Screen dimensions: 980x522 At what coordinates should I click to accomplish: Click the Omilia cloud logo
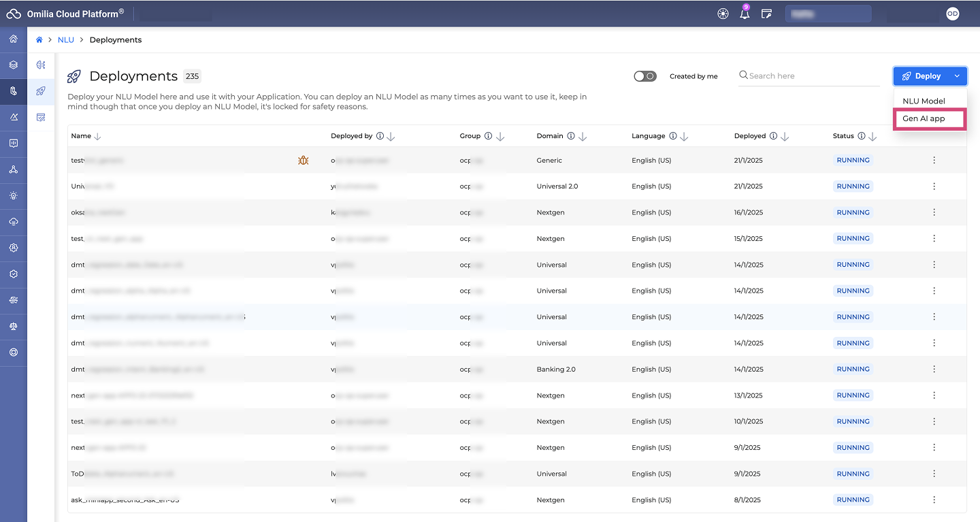(14, 14)
